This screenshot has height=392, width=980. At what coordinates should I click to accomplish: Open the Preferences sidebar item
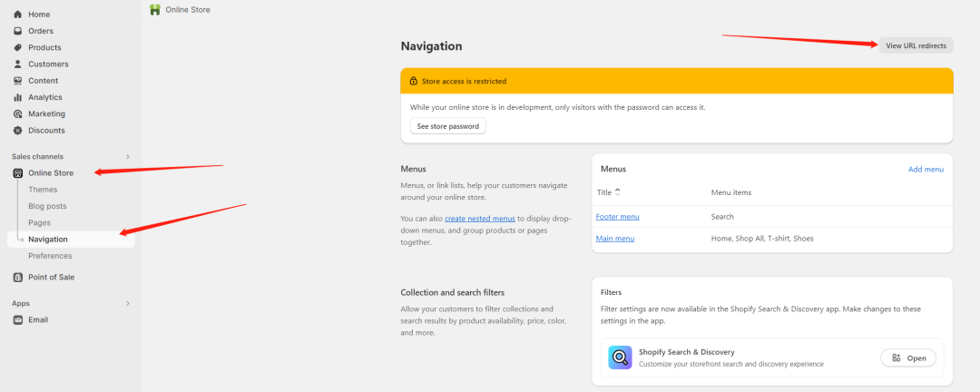[x=50, y=256]
